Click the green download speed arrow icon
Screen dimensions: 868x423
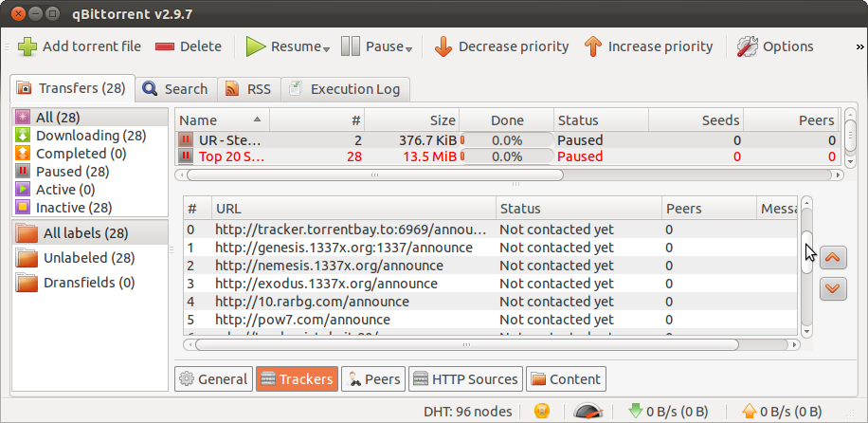coord(636,411)
